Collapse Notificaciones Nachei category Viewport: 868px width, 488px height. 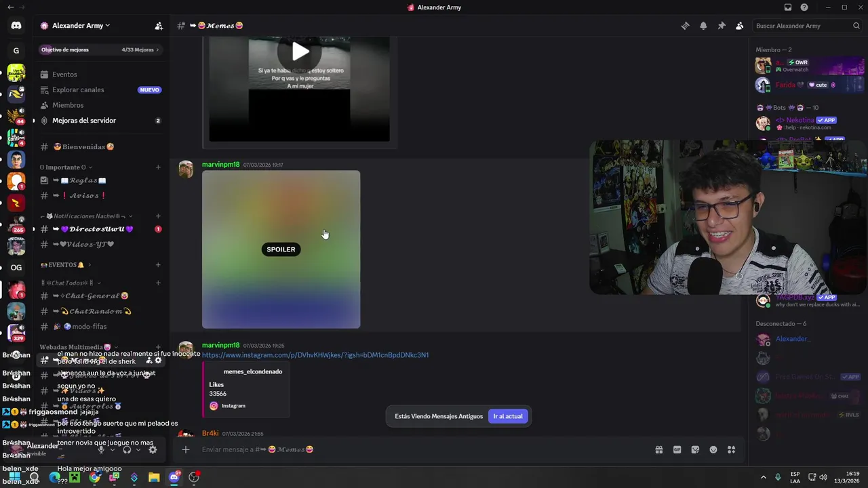coord(87,216)
